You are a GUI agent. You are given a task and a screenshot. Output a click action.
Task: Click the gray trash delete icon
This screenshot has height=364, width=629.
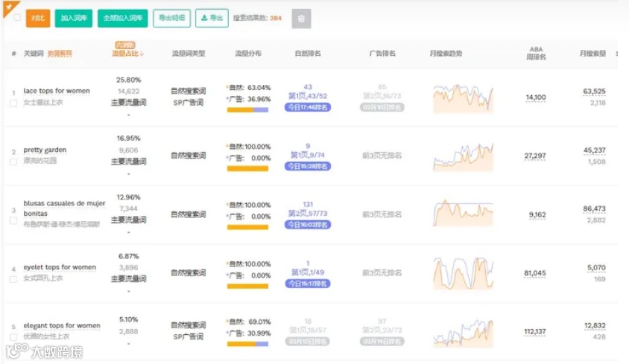pos(301,19)
